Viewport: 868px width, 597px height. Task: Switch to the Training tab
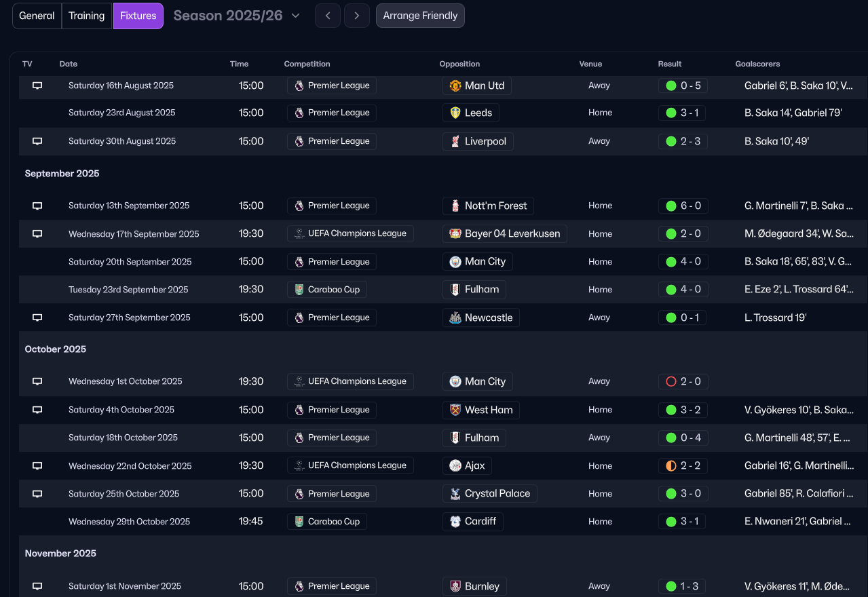tap(87, 16)
